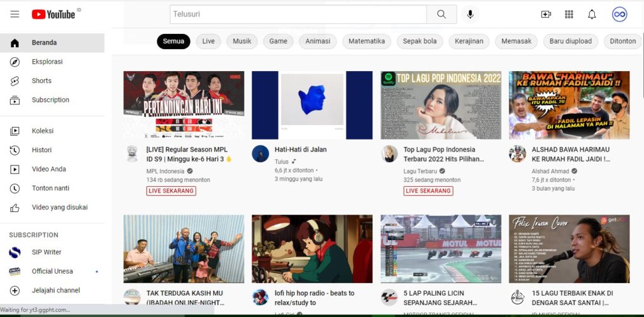Start voice search with the microphone

click(470, 14)
